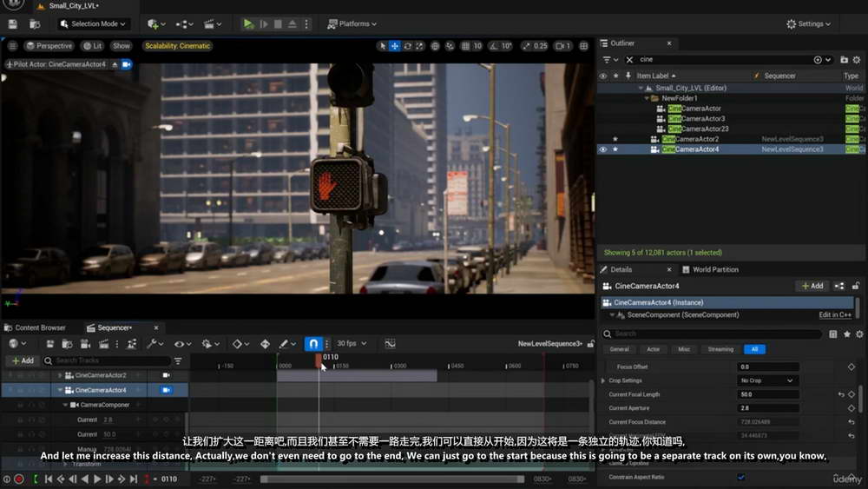Screen dimensions: 868x489
Task: Stop piloting CineCameraActor4 with eject icon
Action: click(x=115, y=64)
